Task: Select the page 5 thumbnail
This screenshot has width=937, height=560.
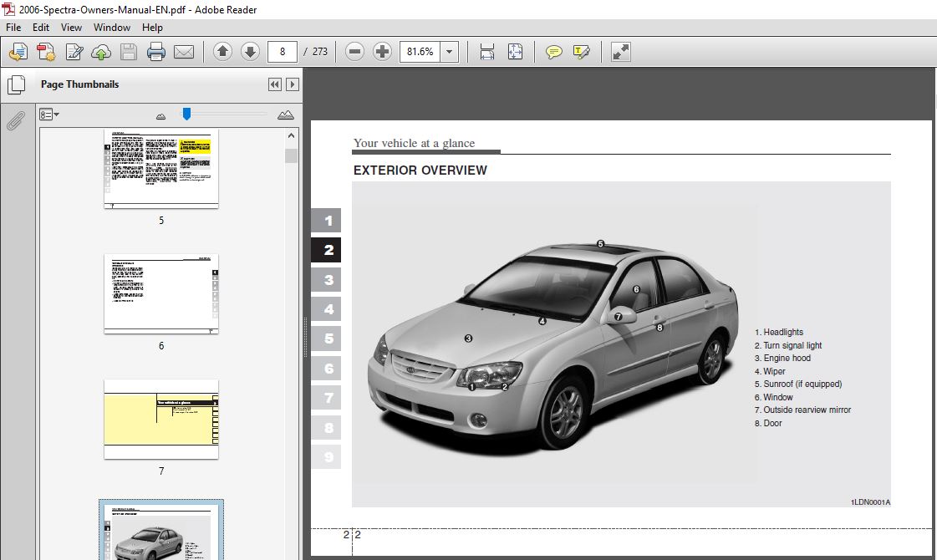Action: pos(161,169)
